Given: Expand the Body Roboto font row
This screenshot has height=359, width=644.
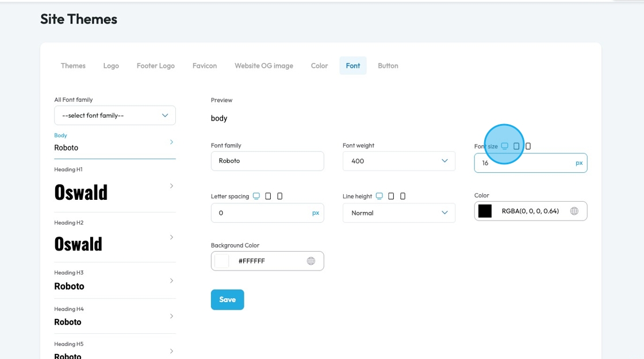Looking at the screenshot, I should tap(115, 142).
